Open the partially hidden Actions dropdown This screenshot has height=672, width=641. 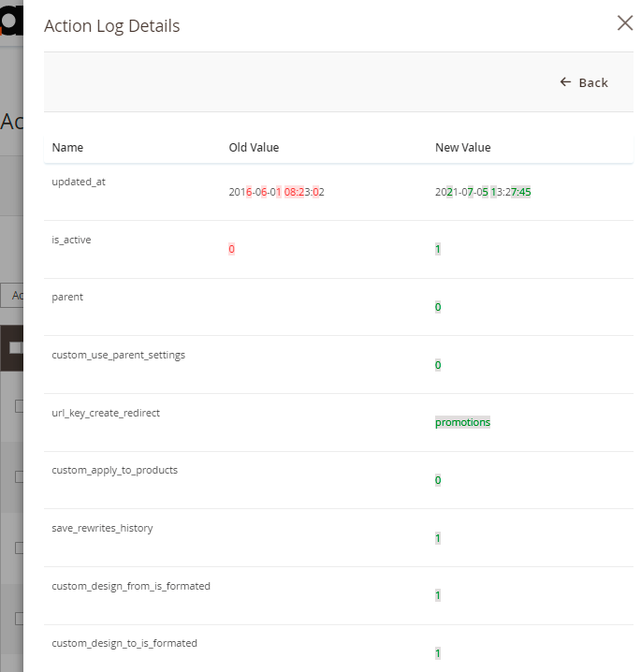point(11,296)
